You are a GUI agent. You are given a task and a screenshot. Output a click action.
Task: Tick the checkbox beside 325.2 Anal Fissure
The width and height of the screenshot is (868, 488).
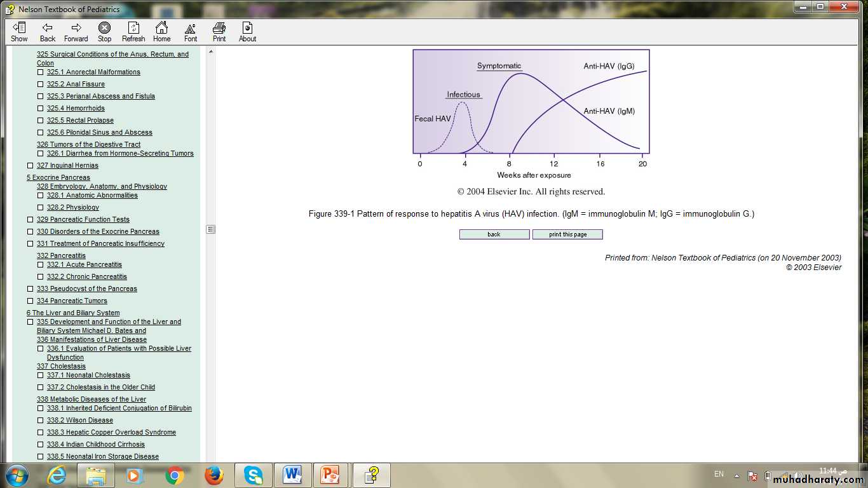point(41,85)
